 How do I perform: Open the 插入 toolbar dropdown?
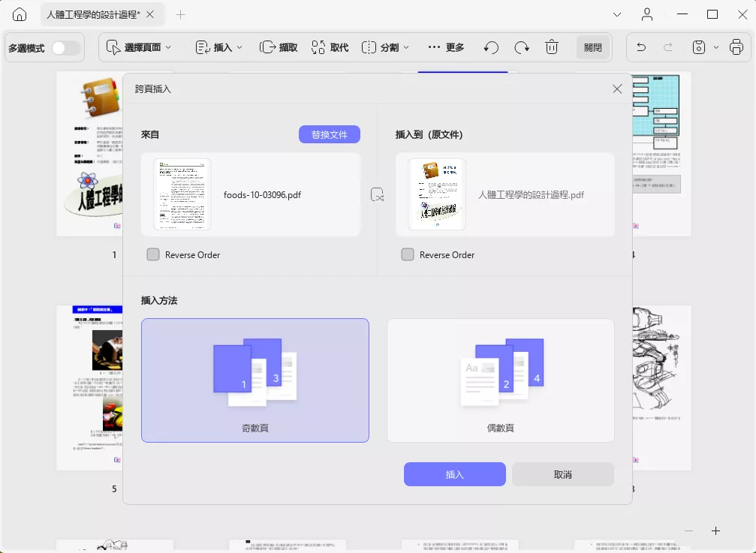219,47
